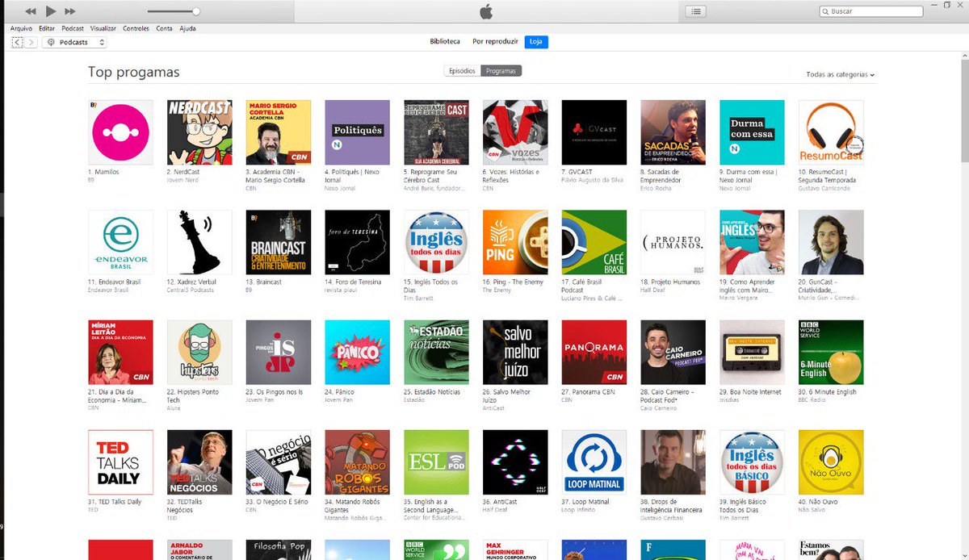The image size is (969, 560).
Task: Click the fast-forward next track button
Action: (x=70, y=11)
